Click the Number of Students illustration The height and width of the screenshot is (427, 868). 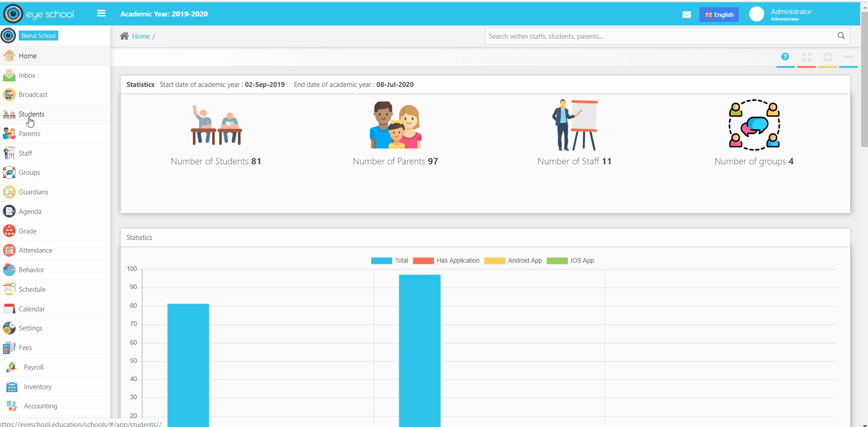(216, 125)
